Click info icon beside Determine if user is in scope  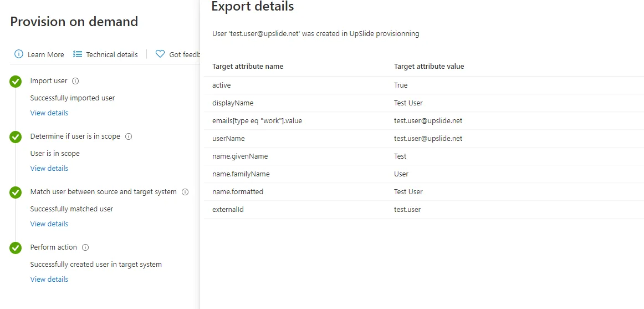128,136
